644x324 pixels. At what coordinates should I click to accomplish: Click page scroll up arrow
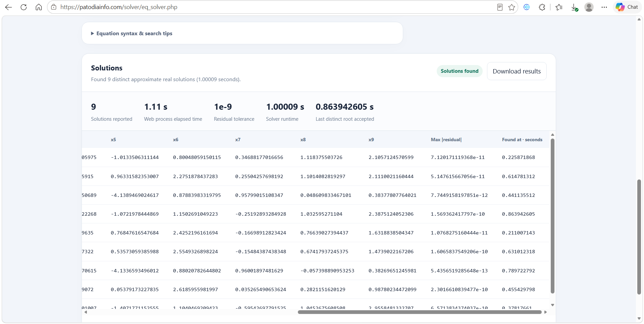(x=639, y=19)
